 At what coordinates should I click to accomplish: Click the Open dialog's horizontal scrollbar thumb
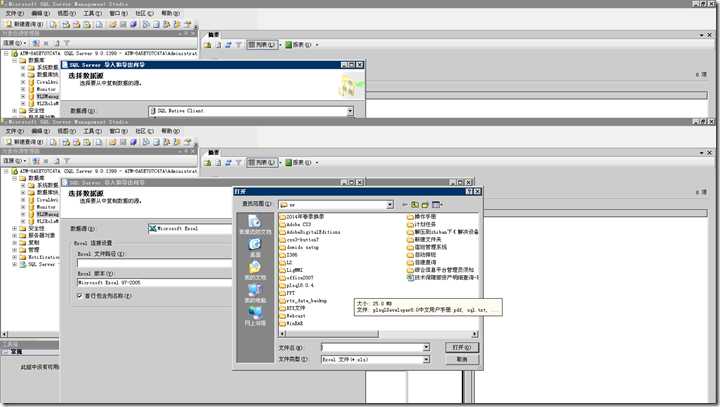332,334
